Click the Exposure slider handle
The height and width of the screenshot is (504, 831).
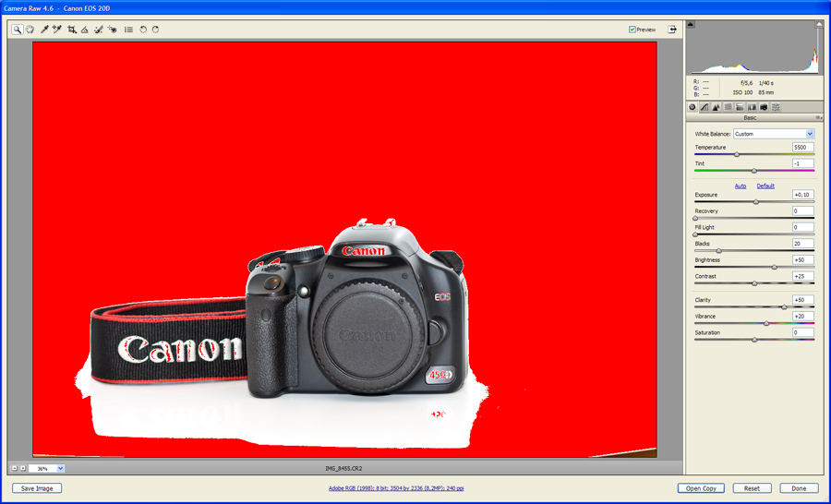tap(756, 202)
